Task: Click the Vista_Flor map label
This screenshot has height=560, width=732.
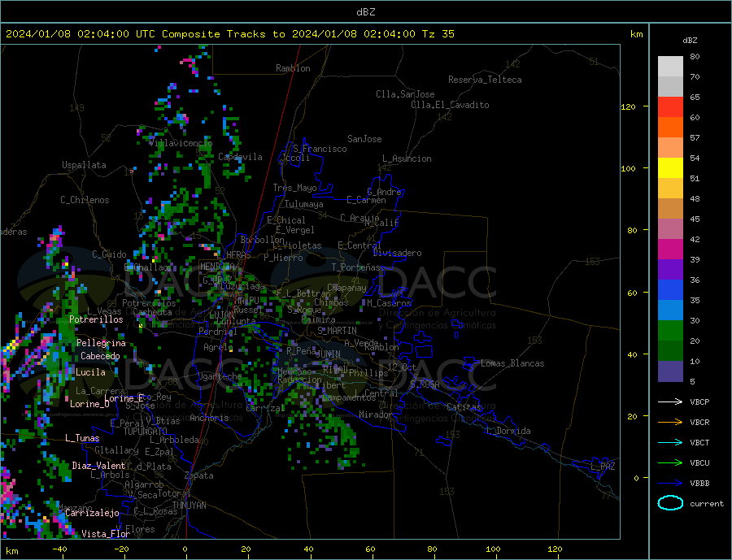Action: [106, 534]
